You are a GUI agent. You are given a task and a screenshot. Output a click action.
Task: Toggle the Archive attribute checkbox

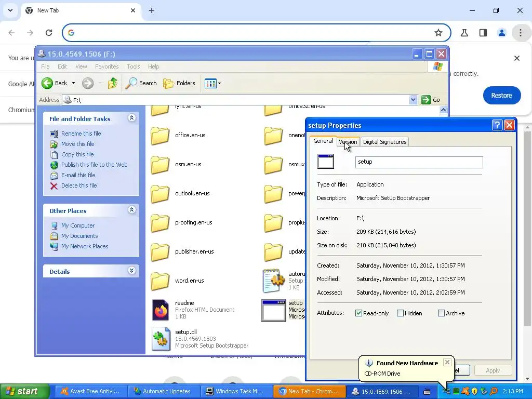[441, 313]
